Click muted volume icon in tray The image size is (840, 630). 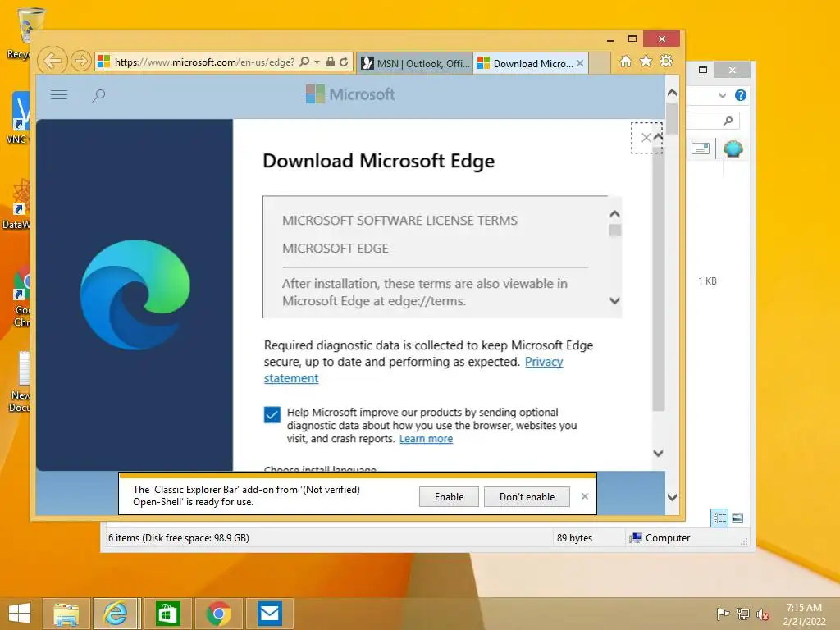point(763,614)
